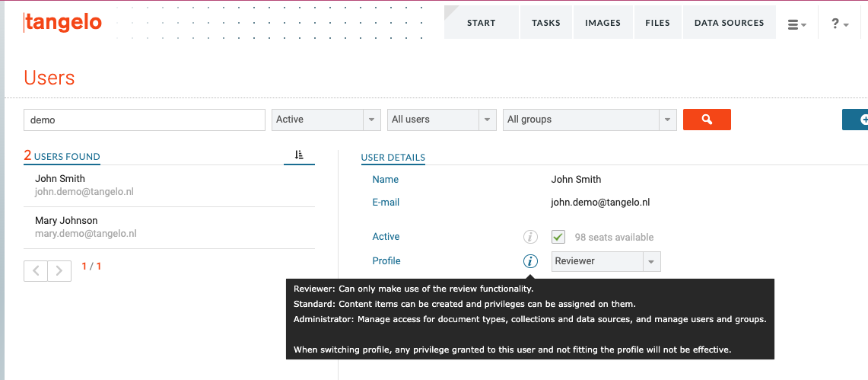Click the tangelo logo
868x380 pixels.
(62, 23)
